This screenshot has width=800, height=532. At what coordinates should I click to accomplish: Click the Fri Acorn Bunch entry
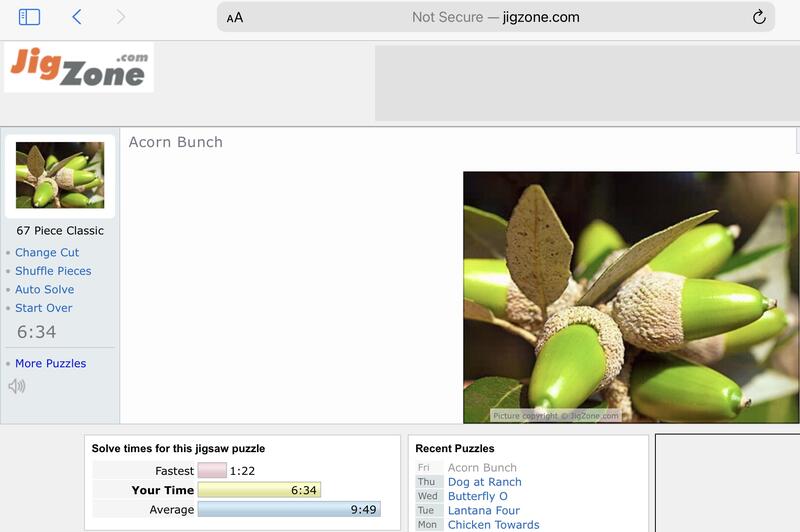[x=482, y=468]
